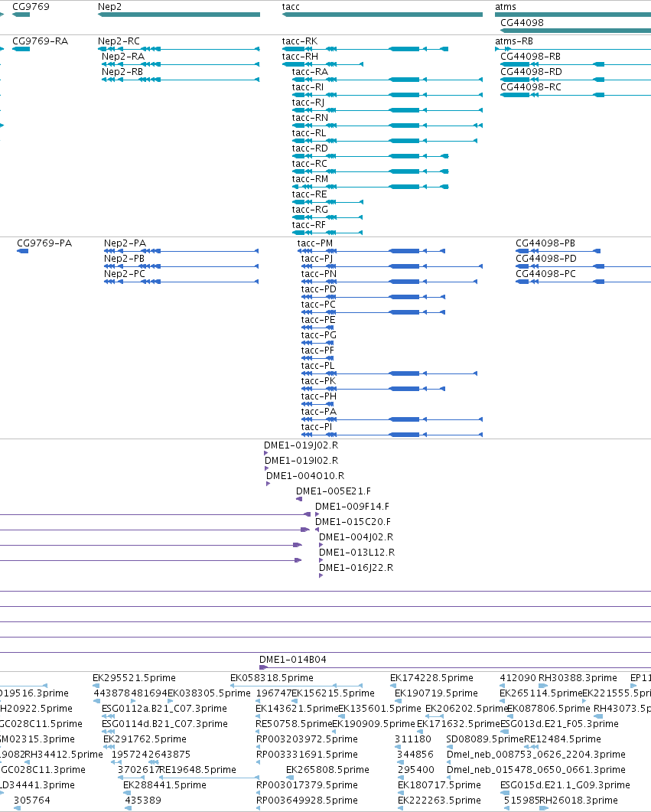This screenshot has width=651, height=812.
Task: Select transcript tacc-RK
Action: (300, 41)
